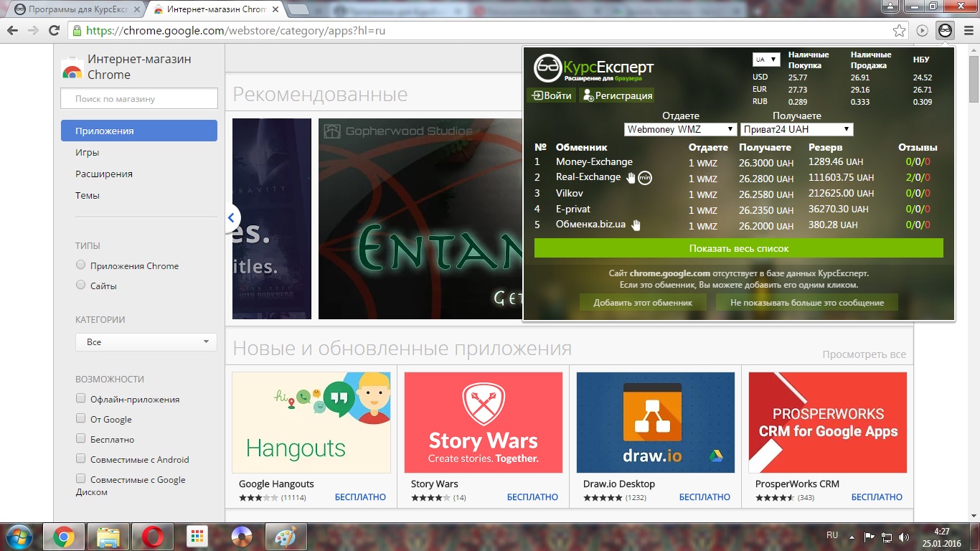980x551 pixels.
Task: Open the Отдаете Webmoney WMZ dropdown
Action: pyautogui.click(x=681, y=130)
